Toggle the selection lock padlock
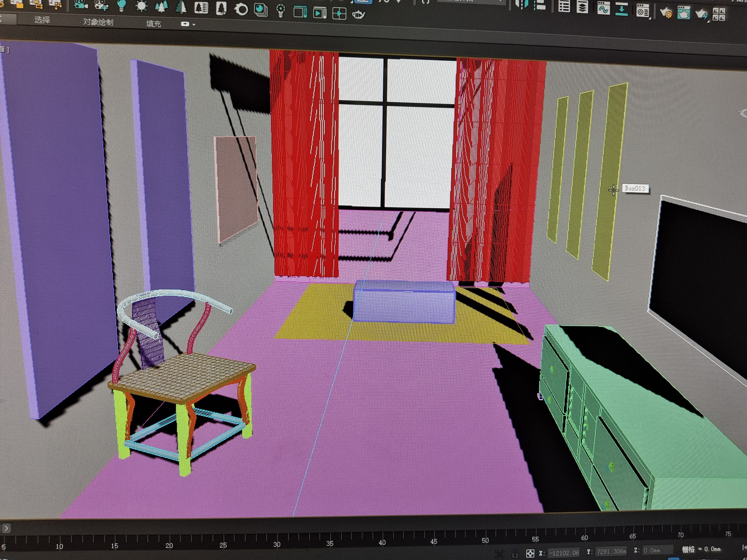Viewport: 747px width, 560px height. point(515,554)
